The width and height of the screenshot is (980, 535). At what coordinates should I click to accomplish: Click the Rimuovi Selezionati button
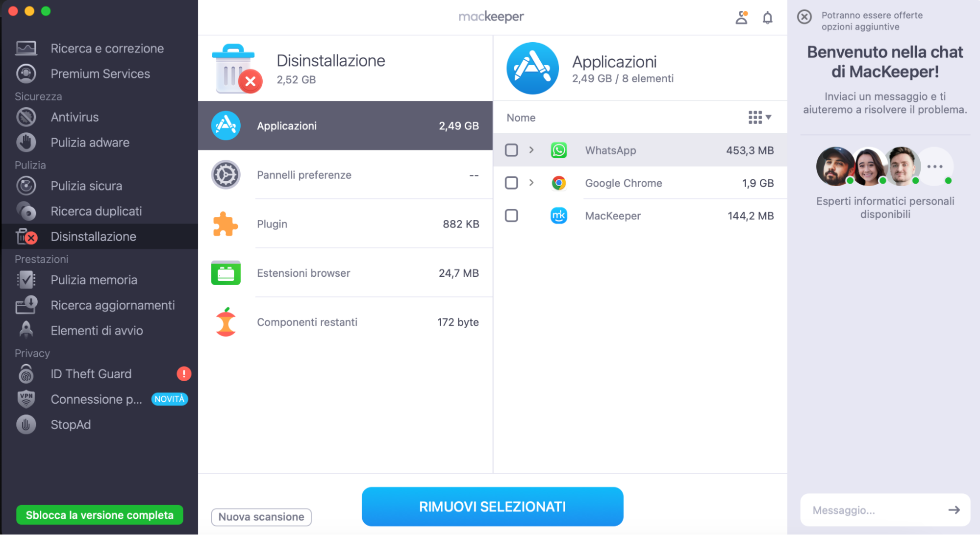coord(492,507)
